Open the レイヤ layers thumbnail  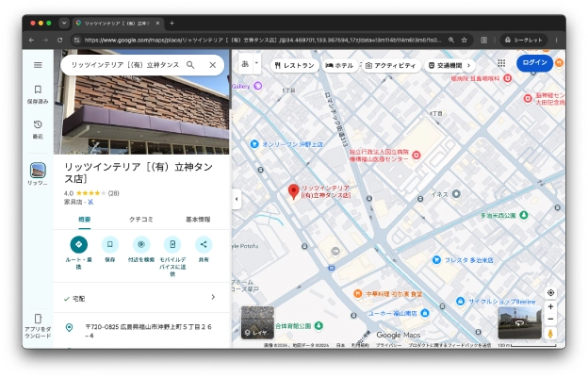[257, 322]
